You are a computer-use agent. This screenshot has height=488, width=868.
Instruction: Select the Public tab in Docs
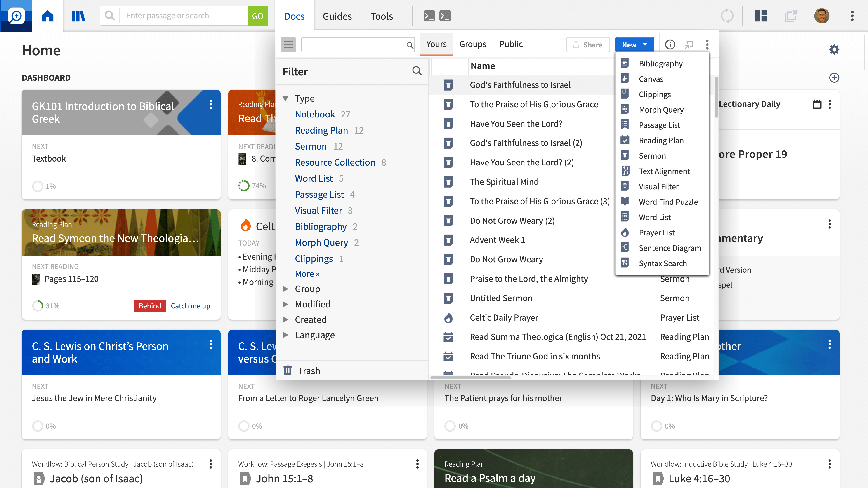pyautogui.click(x=511, y=44)
